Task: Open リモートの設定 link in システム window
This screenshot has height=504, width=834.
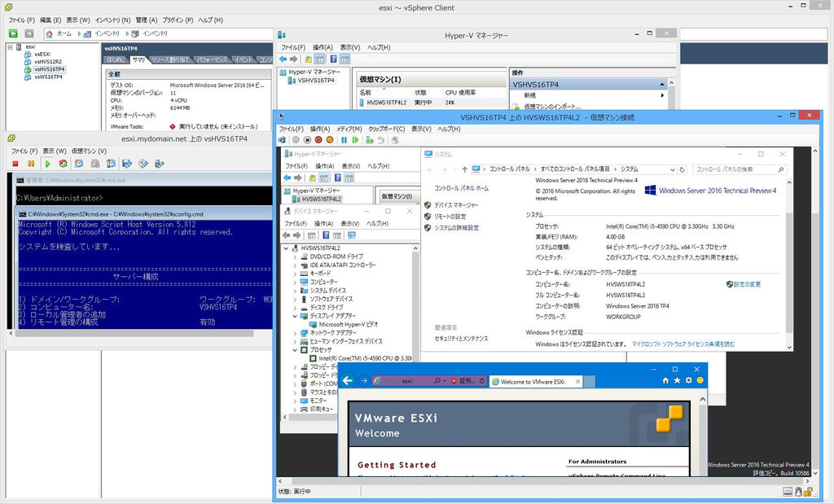Action: point(450,217)
